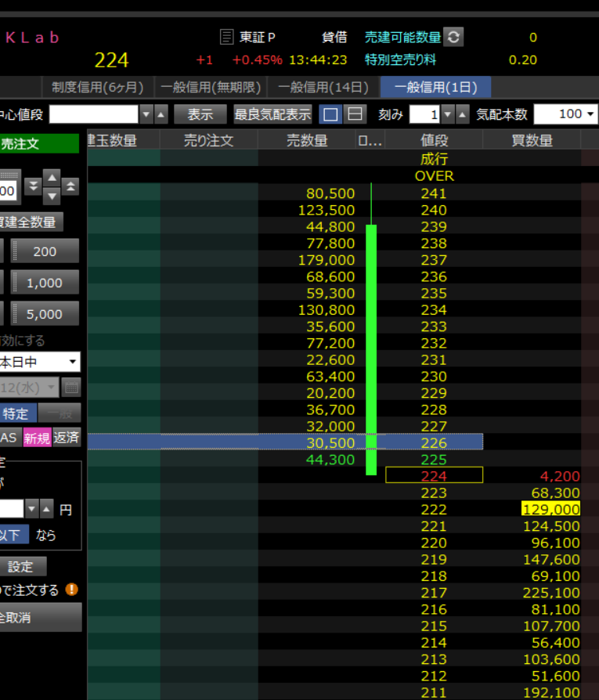This screenshot has height=700, width=599.
Task: Open the 気配本数 dropdown showing 100
Action: click(565, 114)
